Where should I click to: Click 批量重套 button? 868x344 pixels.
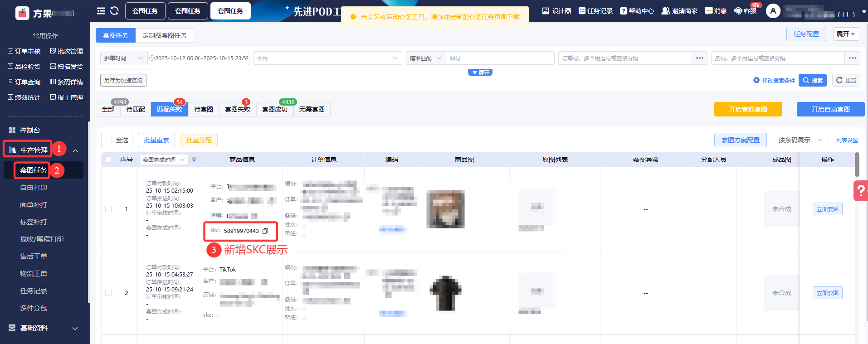click(x=156, y=140)
